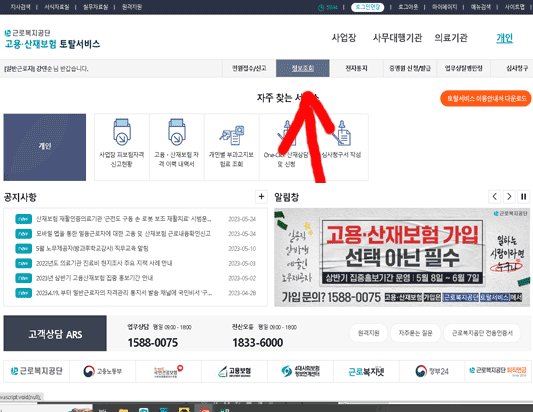Click the 자주묻는 질문 button
The height and width of the screenshot is (412, 533).
point(415,333)
